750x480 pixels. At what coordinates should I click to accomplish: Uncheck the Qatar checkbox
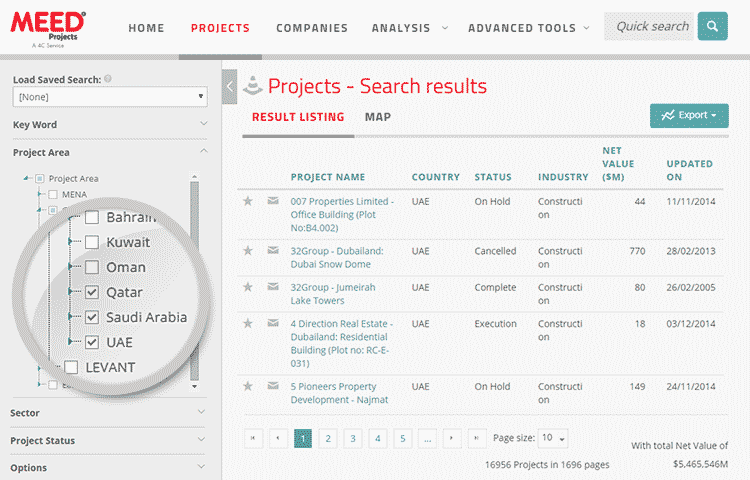click(92, 292)
